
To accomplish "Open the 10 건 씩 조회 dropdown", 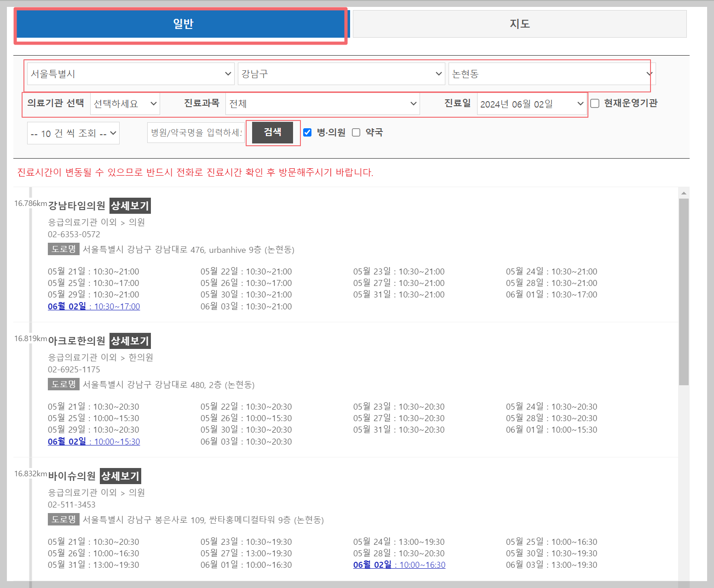I will (73, 133).
